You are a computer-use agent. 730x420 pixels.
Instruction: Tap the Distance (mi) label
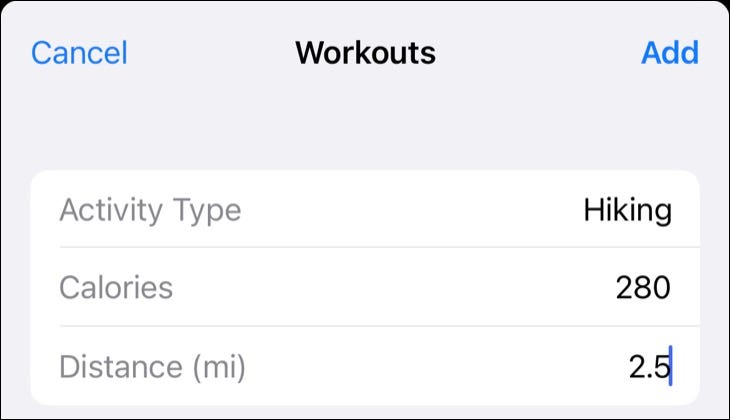click(152, 367)
